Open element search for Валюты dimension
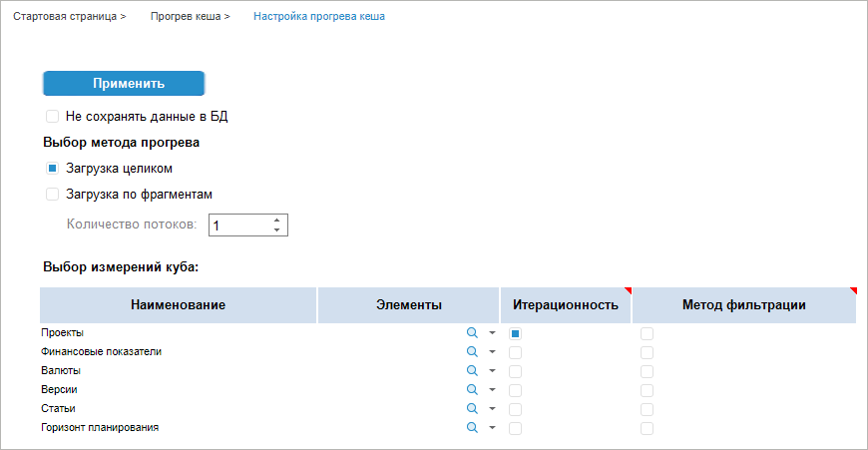The image size is (868, 450). (x=473, y=371)
